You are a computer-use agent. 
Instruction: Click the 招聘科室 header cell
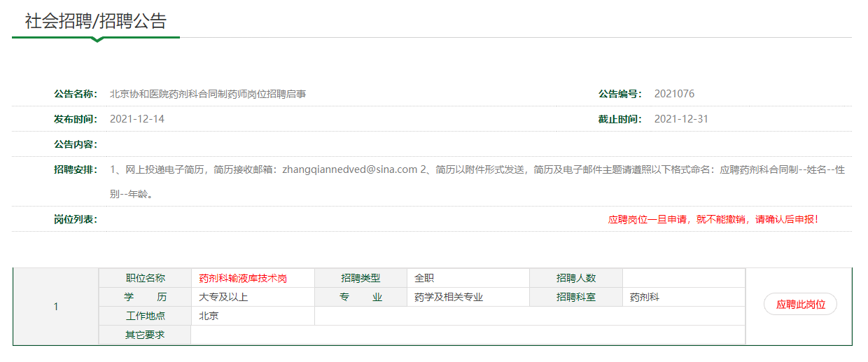(x=576, y=297)
